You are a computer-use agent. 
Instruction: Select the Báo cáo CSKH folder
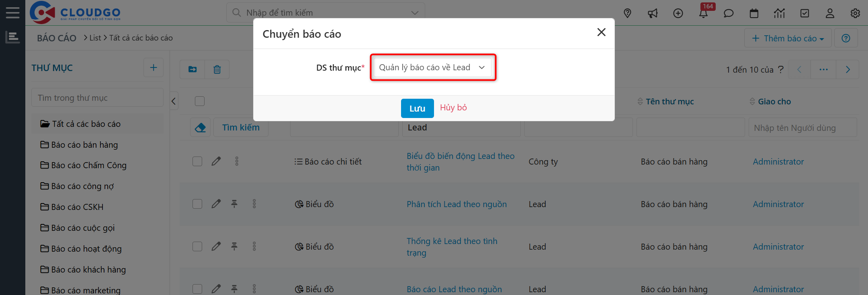[77, 207]
